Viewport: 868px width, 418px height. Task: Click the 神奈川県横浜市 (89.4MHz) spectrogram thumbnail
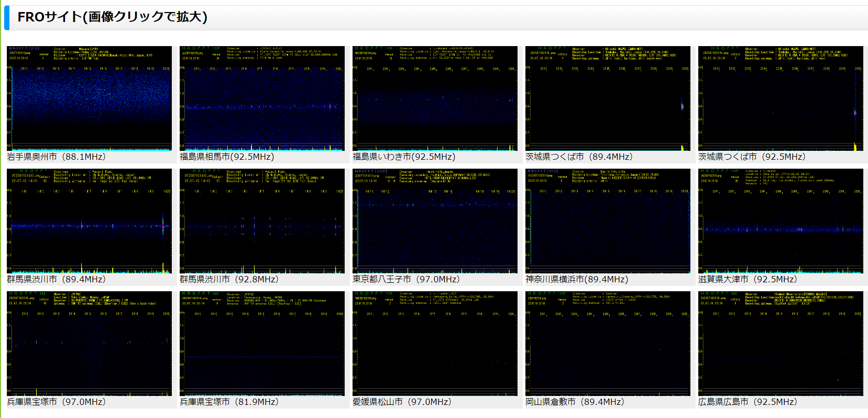pyautogui.click(x=608, y=221)
